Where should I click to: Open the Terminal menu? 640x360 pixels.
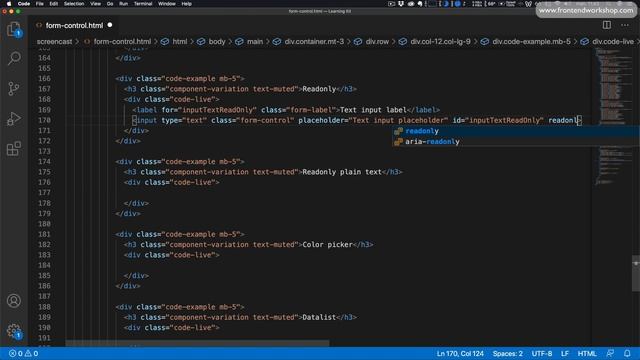click(x=143, y=4)
